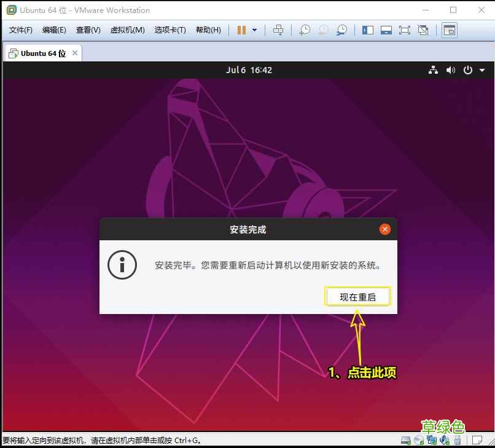Click the CD/DVD drive status icon

[419, 440]
